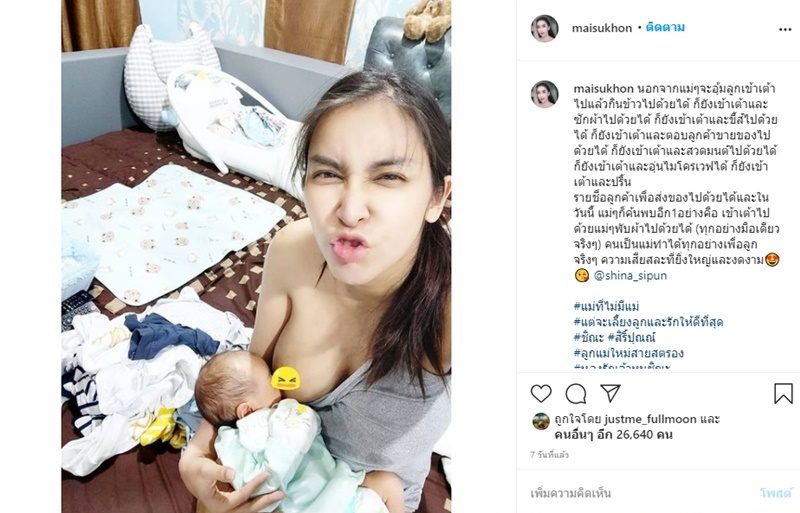Open the #ลูกแม่ใหม่สายสตรอง hashtag
Screen dimensions: 800x513
[x=629, y=353]
